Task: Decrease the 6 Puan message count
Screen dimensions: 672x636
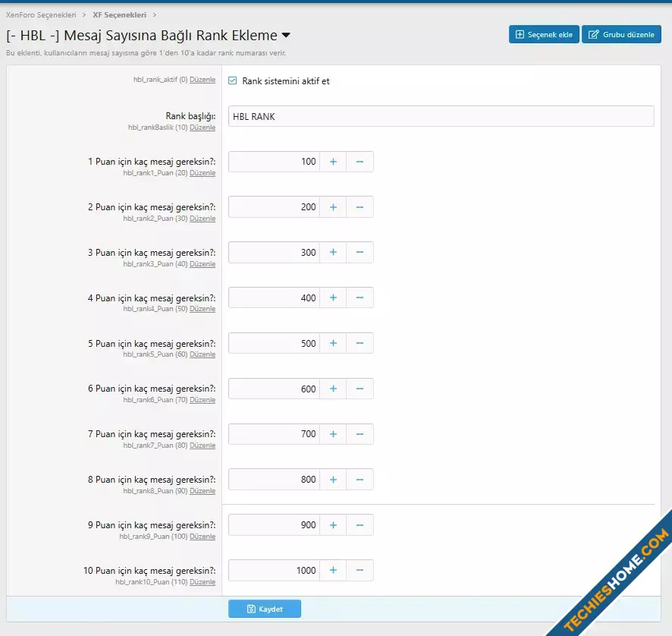Action: click(x=360, y=389)
